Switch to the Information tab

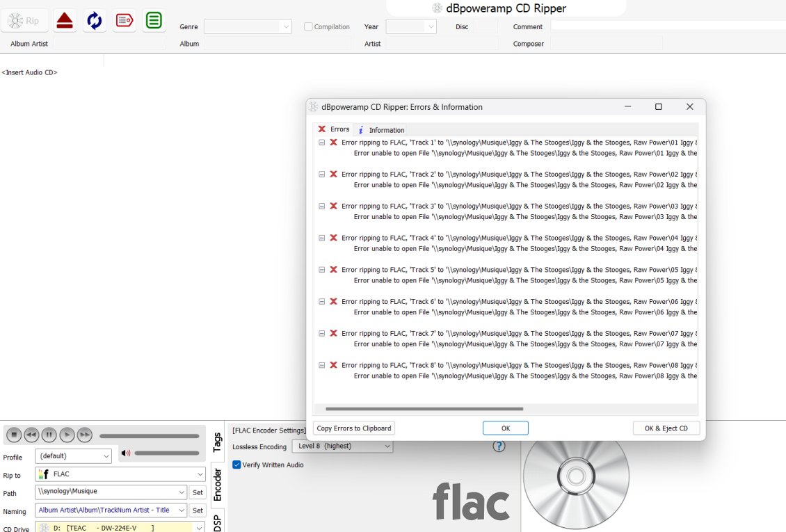381,130
